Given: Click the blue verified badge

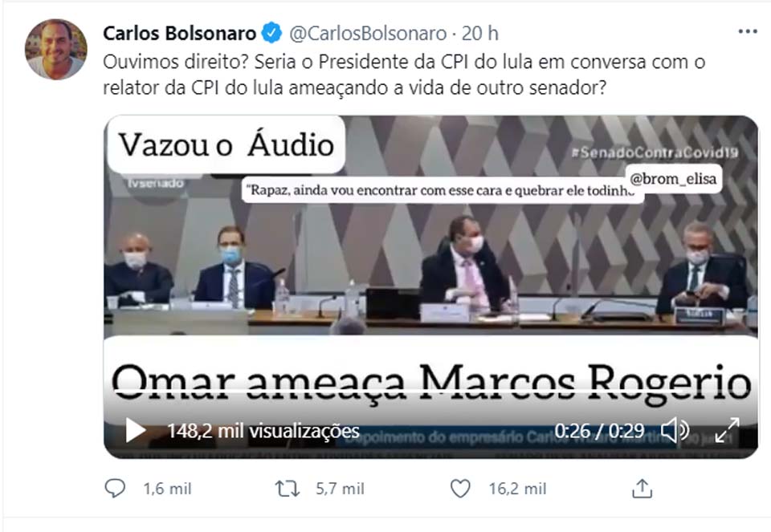Looking at the screenshot, I should pyautogui.click(x=271, y=33).
